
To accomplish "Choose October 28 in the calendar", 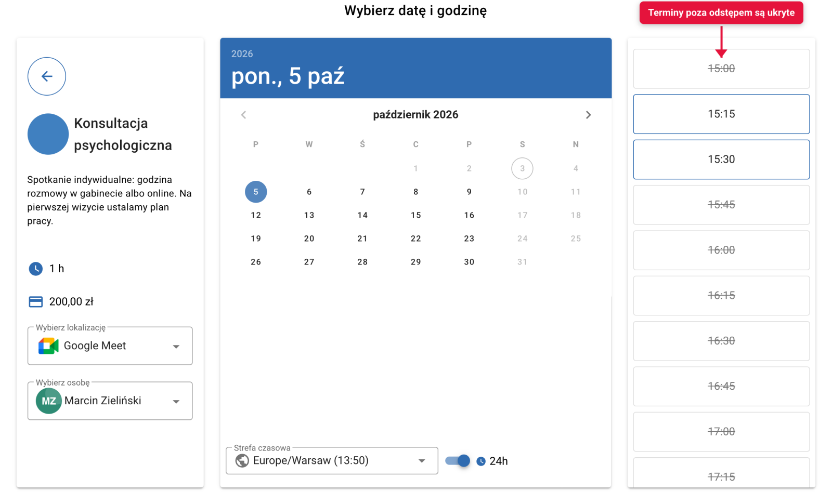I will 362,262.
